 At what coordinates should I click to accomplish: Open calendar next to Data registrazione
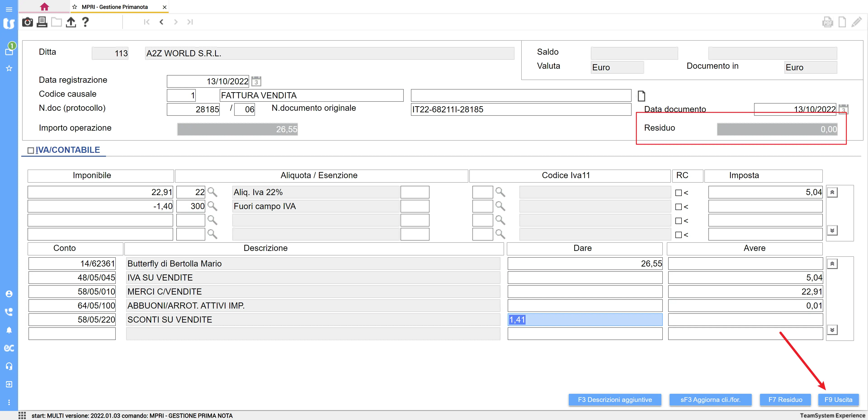click(x=256, y=81)
